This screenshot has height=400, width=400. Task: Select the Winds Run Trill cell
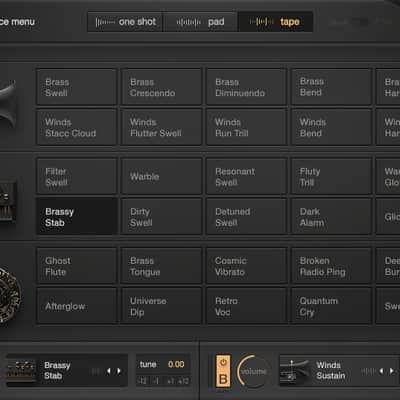pyautogui.click(x=246, y=127)
